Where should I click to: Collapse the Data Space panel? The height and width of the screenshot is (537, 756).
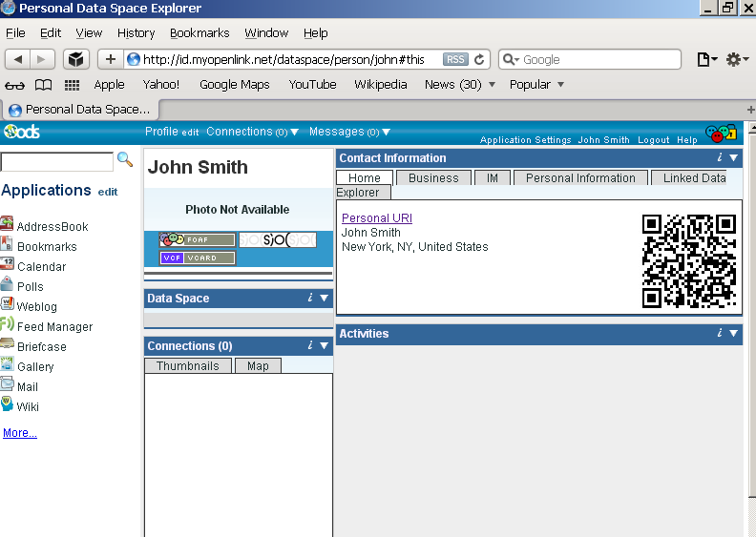[324, 299]
